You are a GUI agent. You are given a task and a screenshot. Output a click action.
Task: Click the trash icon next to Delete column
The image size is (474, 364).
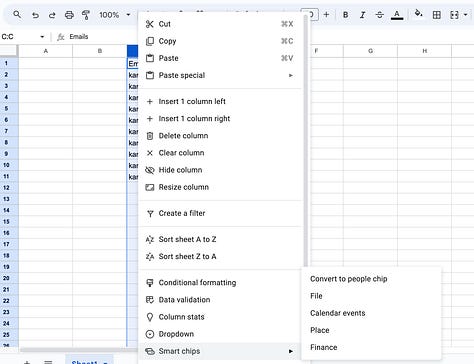click(x=150, y=136)
